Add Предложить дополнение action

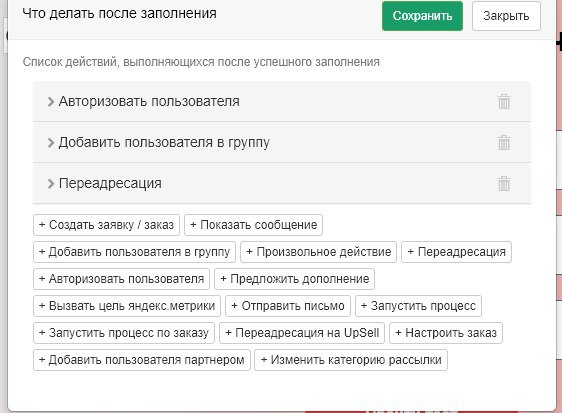tap(295, 279)
